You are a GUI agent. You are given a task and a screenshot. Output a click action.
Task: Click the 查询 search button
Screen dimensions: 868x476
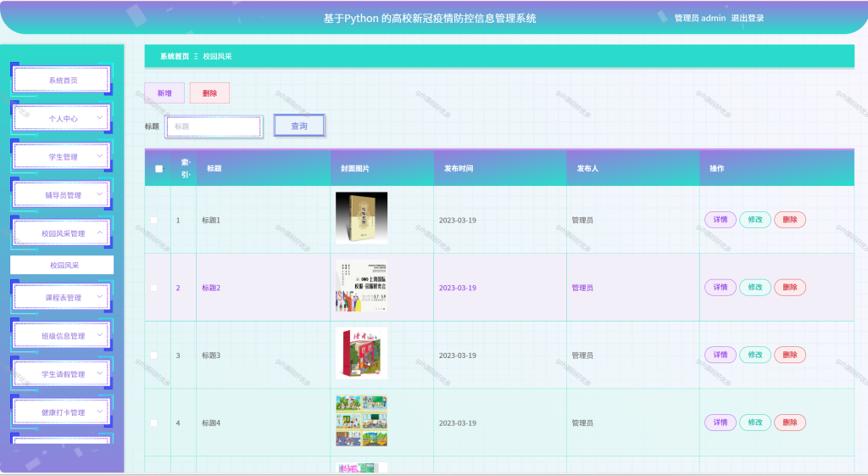point(299,126)
